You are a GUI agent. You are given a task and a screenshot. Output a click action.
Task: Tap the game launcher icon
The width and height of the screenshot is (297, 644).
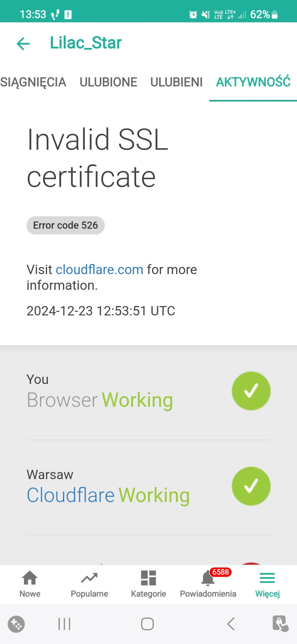coord(16,624)
